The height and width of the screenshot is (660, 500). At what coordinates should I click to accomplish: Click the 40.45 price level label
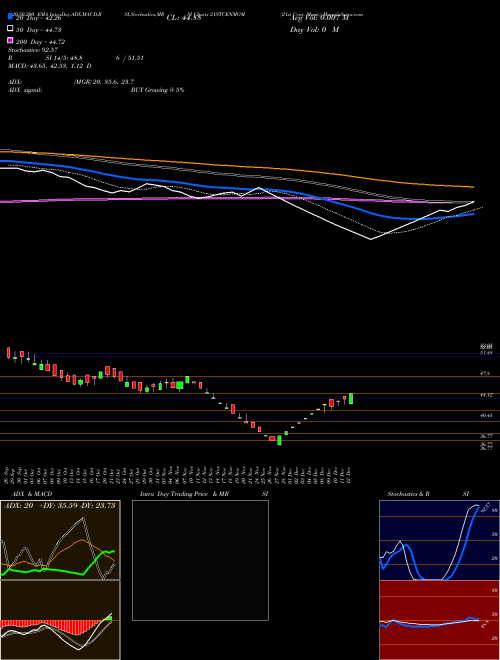coord(486,415)
